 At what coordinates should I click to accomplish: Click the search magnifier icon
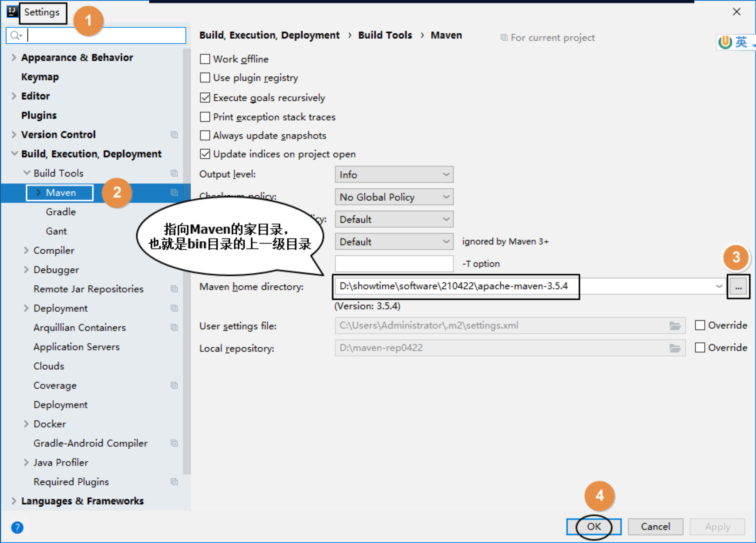[15, 35]
